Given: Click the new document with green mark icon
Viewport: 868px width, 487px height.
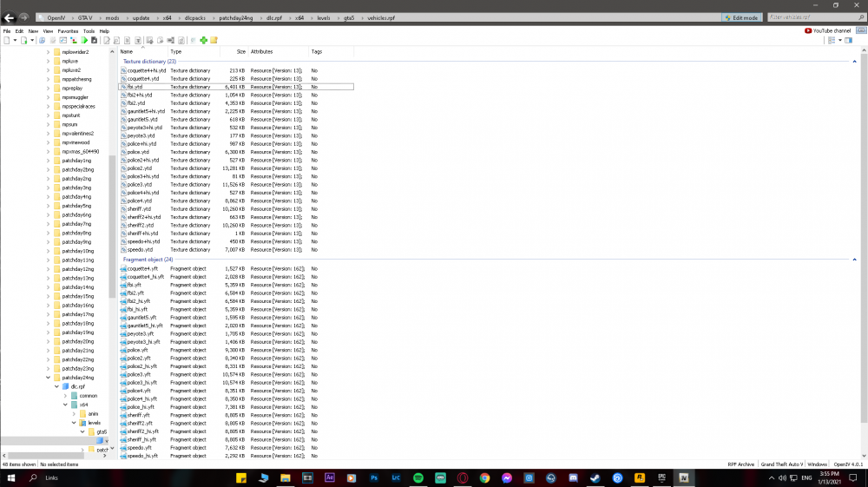Looking at the screenshot, I should (x=23, y=41).
